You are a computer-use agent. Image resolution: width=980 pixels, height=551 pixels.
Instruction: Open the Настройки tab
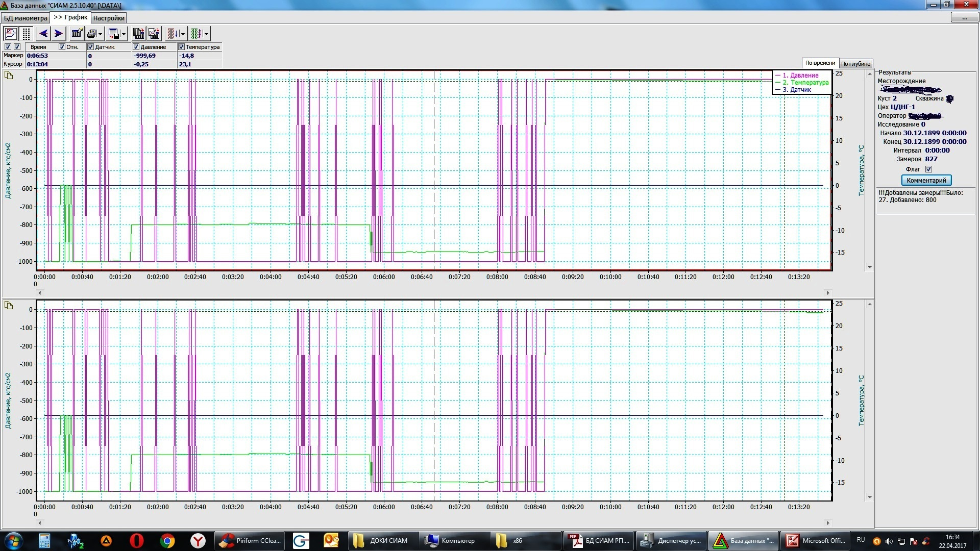pos(109,18)
